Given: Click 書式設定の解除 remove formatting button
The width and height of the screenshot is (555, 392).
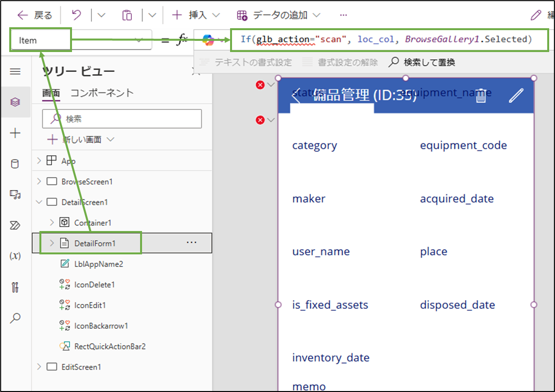Looking at the screenshot, I should [x=340, y=62].
